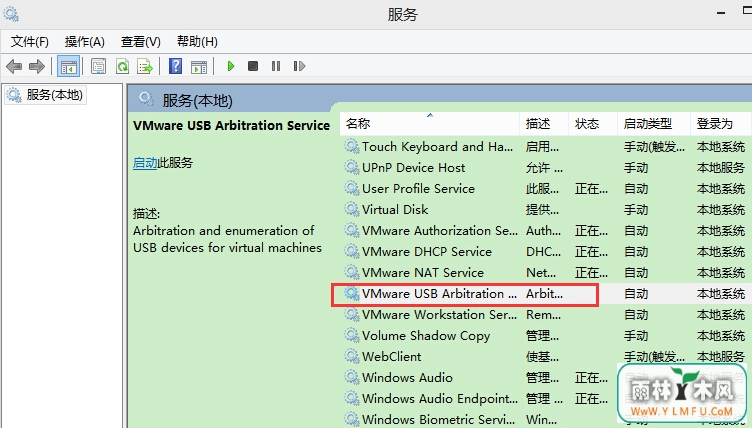Click gear icon of VMware DHCP Service

click(352, 251)
